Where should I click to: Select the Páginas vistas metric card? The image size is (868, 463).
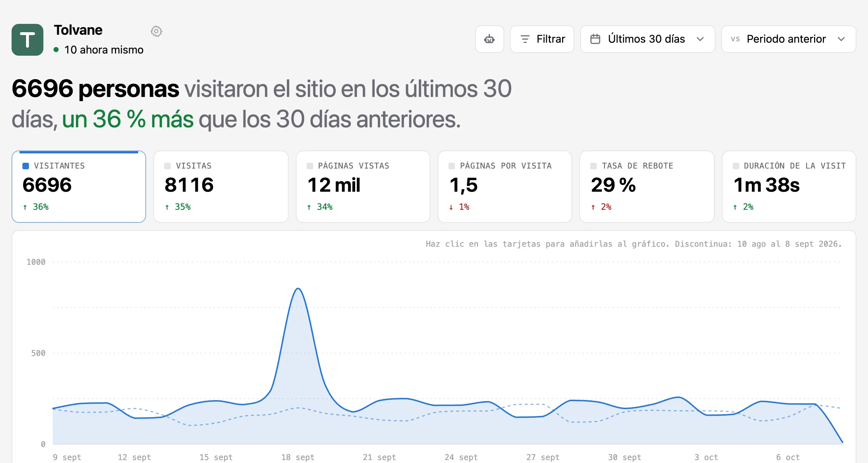coord(363,187)
